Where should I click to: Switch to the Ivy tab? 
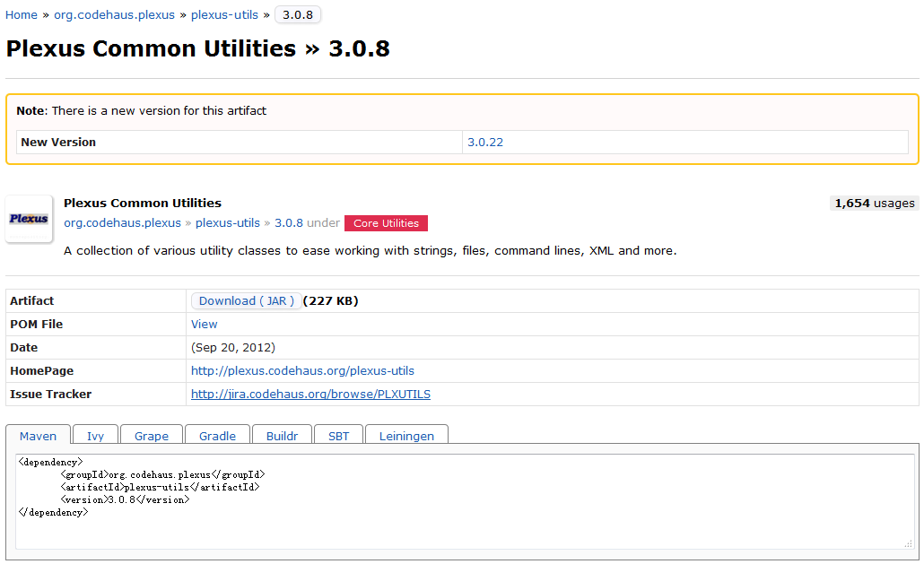95,436
